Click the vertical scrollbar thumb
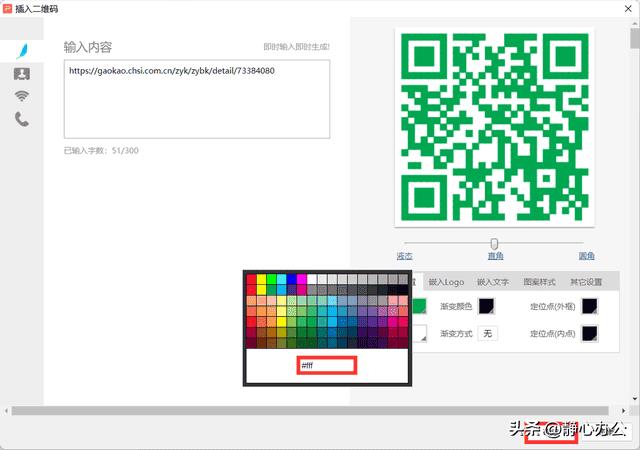Viewport: 640px width, 450px height. pyautogui.click(x=635, y=39)
